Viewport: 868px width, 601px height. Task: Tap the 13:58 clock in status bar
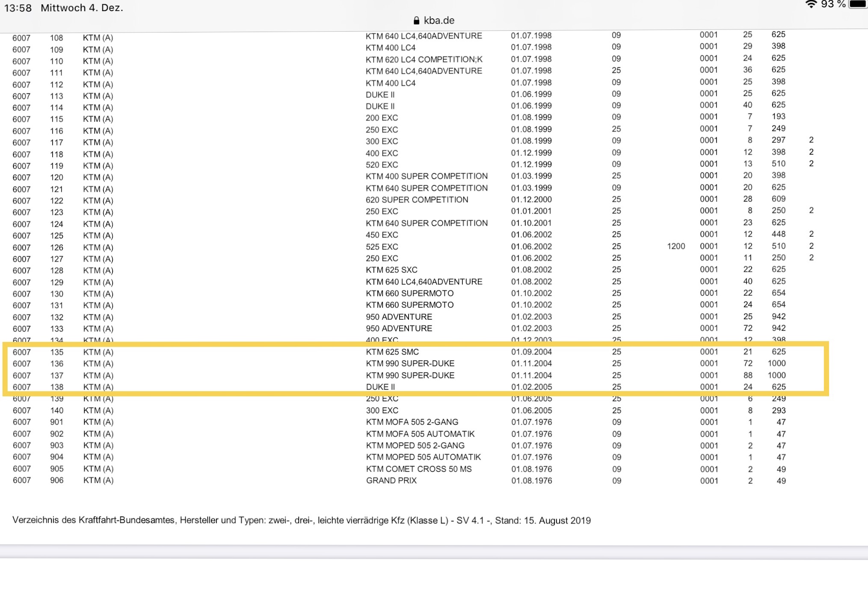tap(18, 8)
